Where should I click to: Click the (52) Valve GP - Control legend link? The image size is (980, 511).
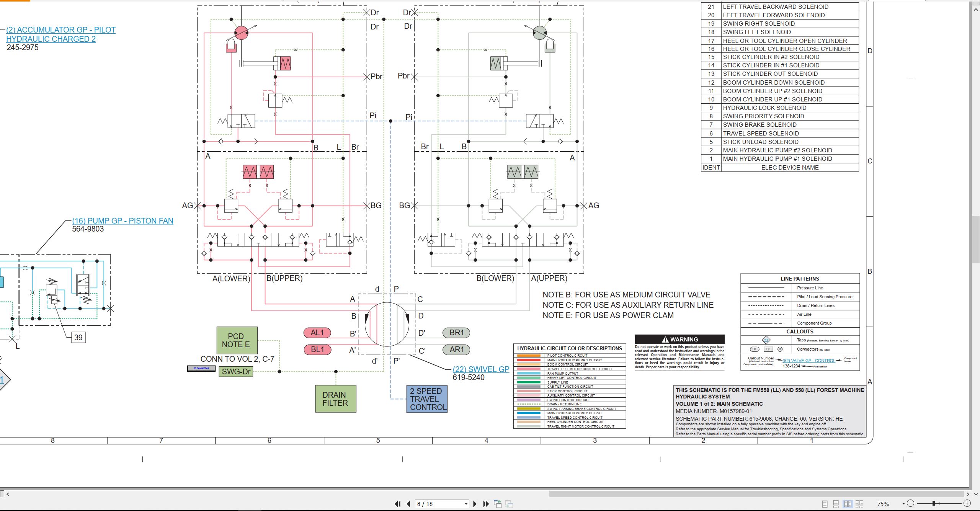click(x=809, y=361)
